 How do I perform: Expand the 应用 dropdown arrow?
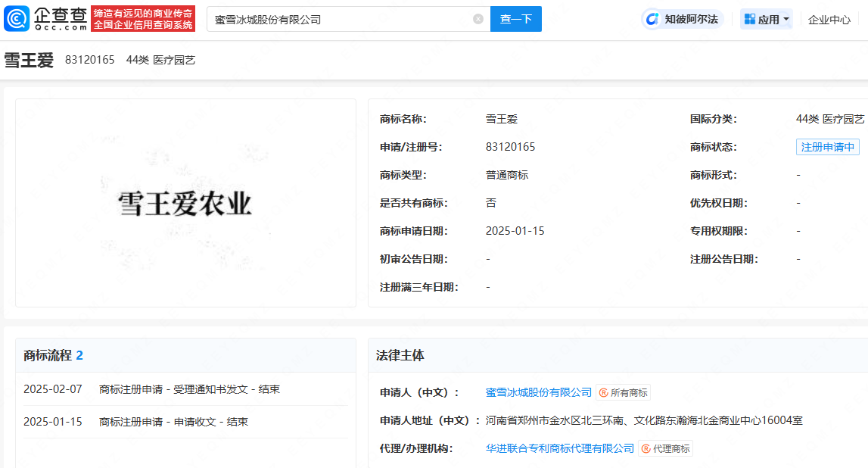786,20
